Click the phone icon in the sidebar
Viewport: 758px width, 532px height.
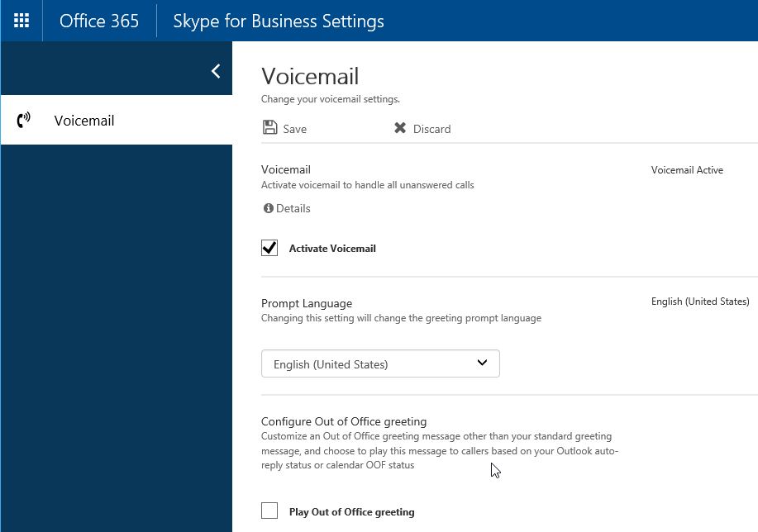[23, 121]
